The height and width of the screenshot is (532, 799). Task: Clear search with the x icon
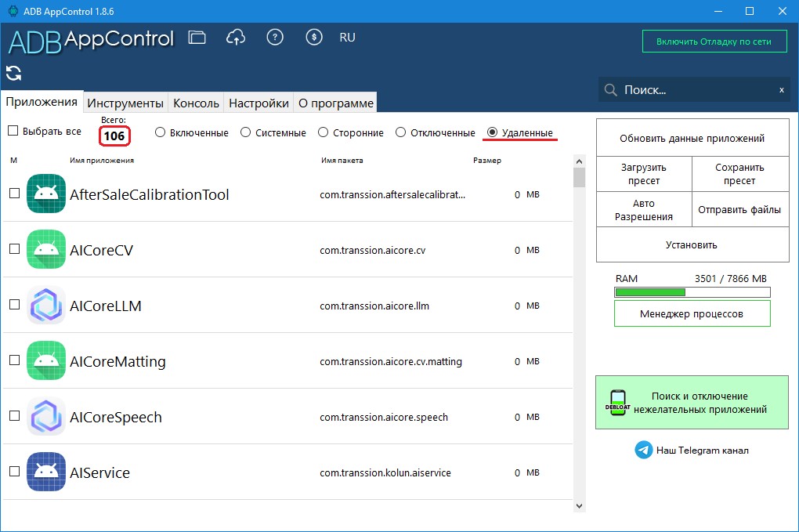point(781,90)
